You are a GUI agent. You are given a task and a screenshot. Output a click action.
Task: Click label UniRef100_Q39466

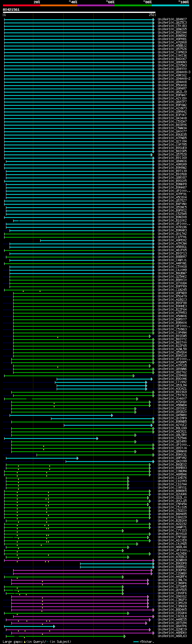[x=172, y=375]
